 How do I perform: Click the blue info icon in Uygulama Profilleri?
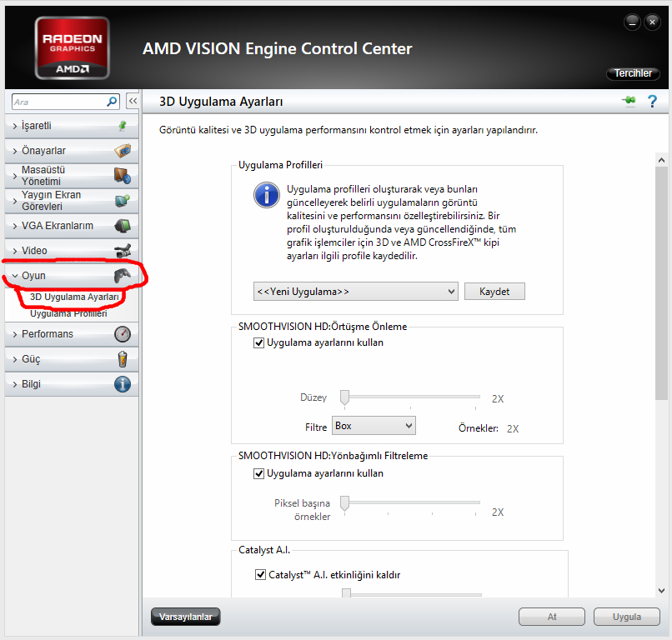pos(267,195)
